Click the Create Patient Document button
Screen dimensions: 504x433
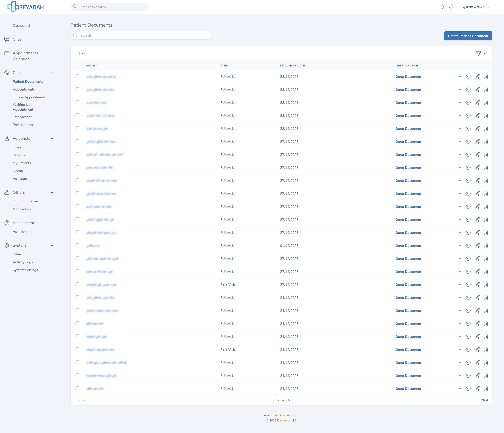coord(468,36)
